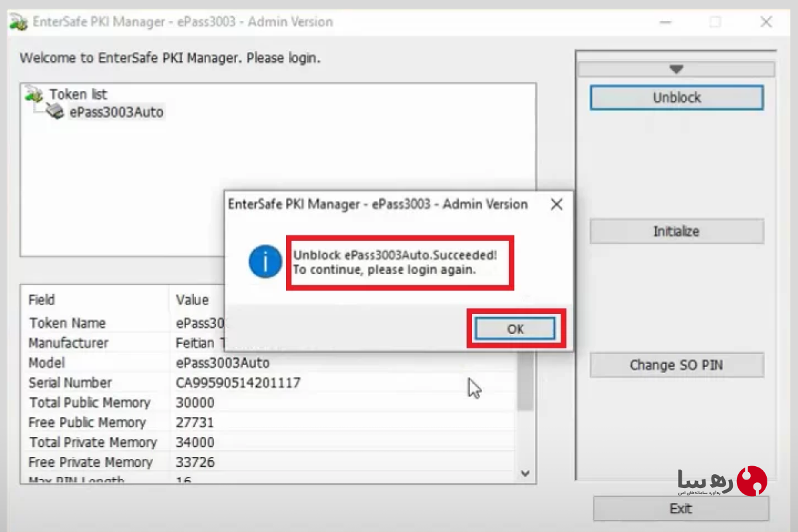The image size is (798, 532).
Task: Close the Unblock succeeded dialog with X
Action: 557,204
